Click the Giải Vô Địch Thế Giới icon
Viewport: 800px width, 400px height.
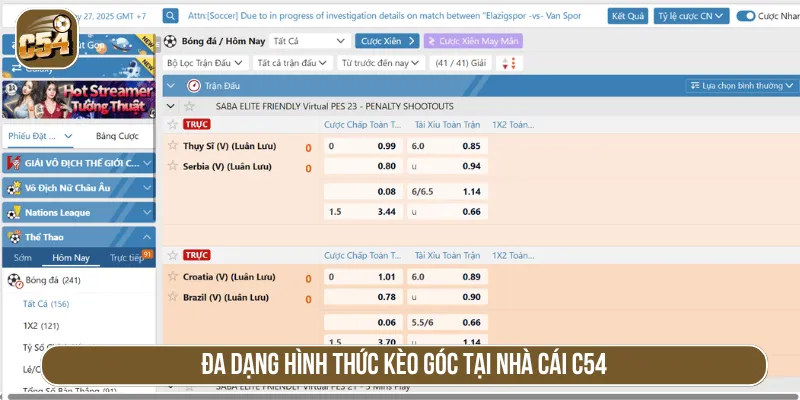[x=14, y=163]
